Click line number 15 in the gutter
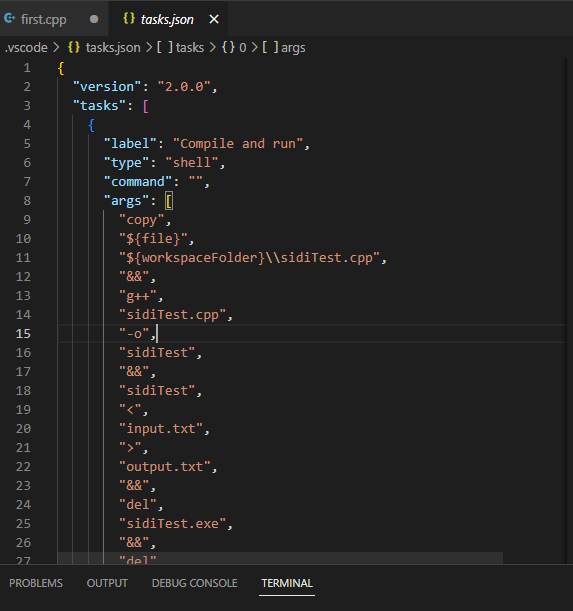The height and width of the screenshot is (611, 573). 23,334
